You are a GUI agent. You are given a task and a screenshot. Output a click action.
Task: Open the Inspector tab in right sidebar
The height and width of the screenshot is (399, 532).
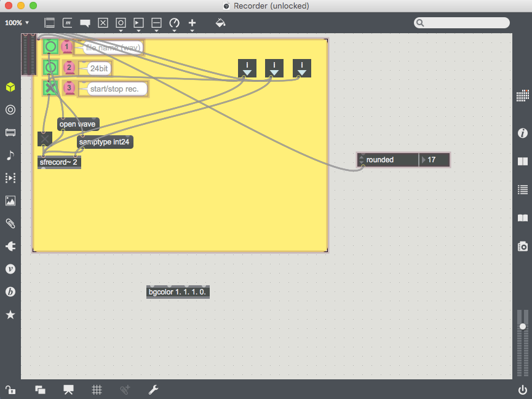pos(522,133)
